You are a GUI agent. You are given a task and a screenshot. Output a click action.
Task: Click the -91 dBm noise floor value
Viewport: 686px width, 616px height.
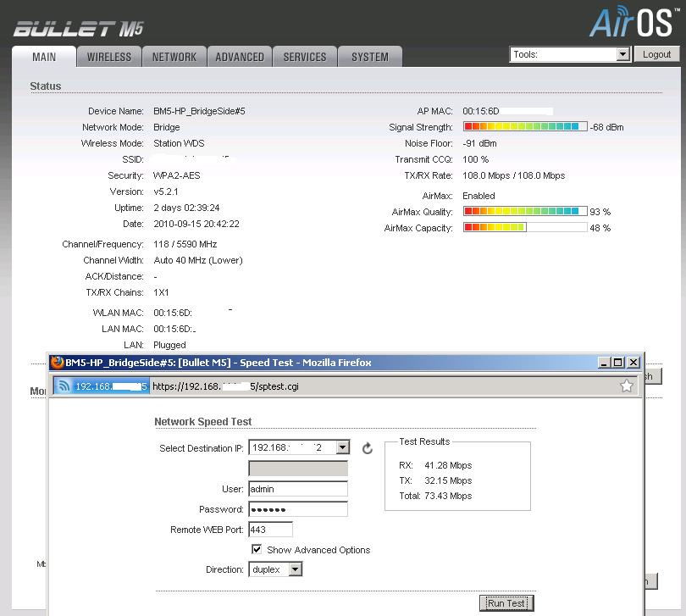479,143
